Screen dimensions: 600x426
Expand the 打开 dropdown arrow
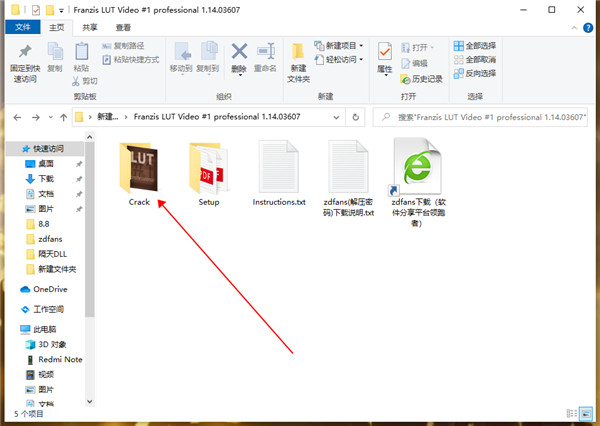click(432, 47)
